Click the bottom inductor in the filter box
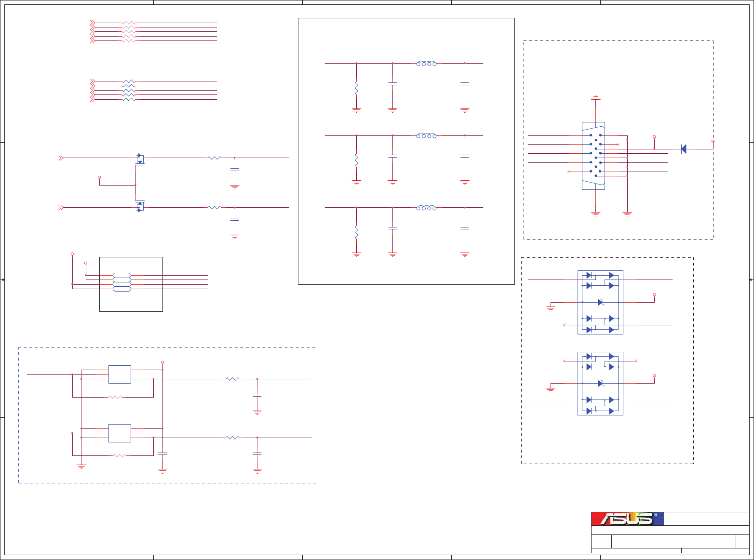The height and width of the screenshot is (560, 754). tap(427, 208)
